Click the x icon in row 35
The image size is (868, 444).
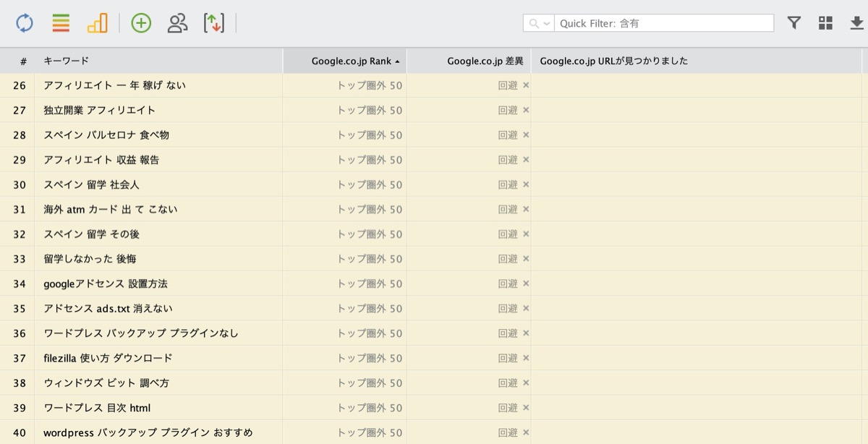526,308
